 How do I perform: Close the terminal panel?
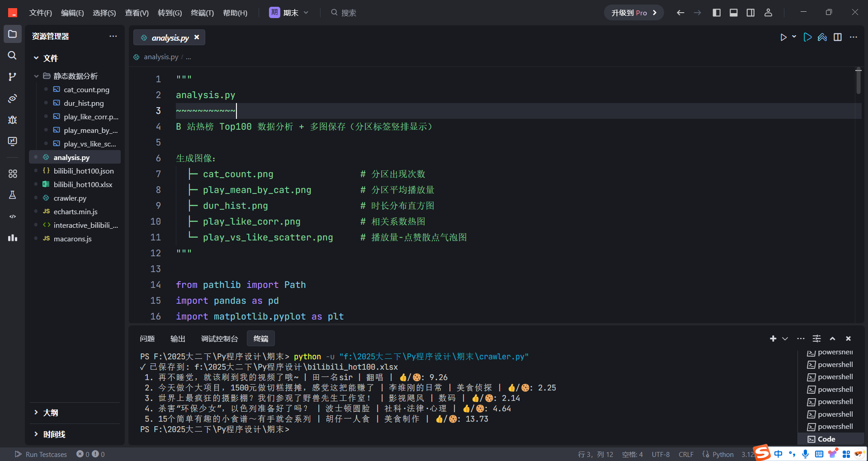848,339
